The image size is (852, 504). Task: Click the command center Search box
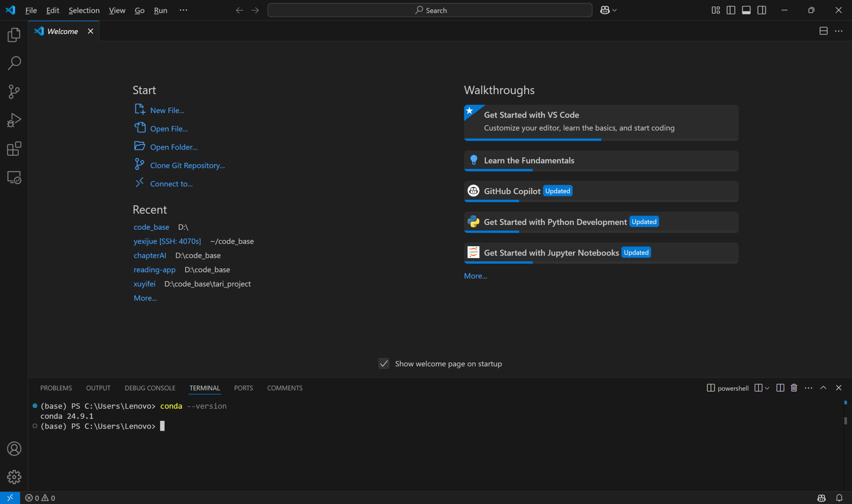pos(430,10)
